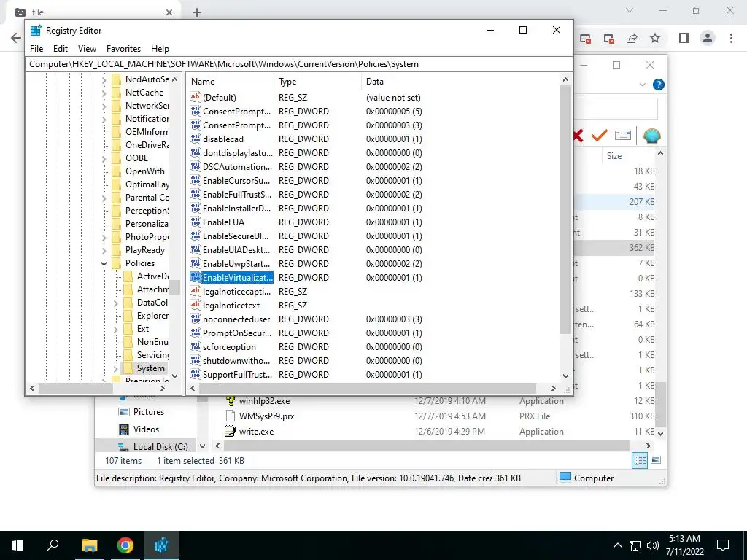Select the dontdisplaylastu... value

click(238, 153)
